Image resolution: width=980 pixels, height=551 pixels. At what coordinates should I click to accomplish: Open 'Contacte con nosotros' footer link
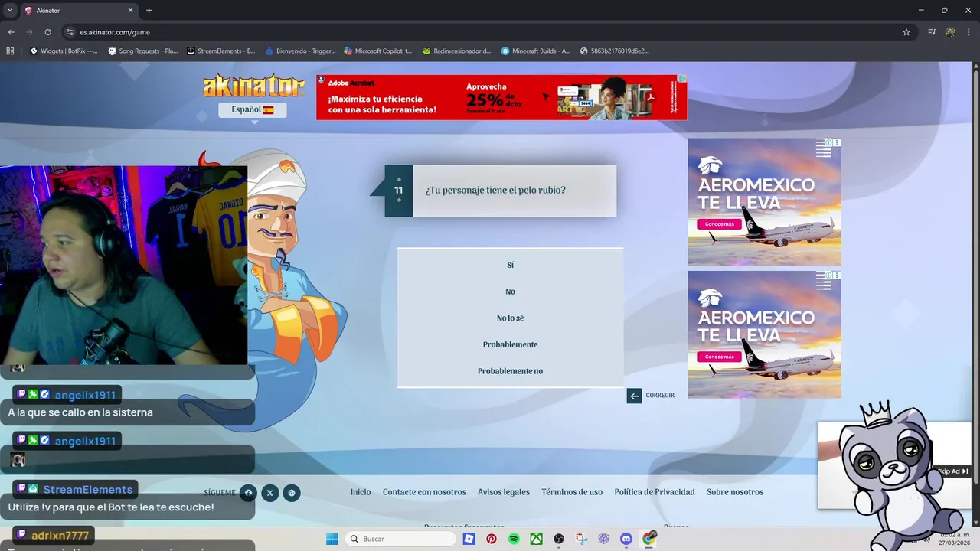(x=424, y=492)
